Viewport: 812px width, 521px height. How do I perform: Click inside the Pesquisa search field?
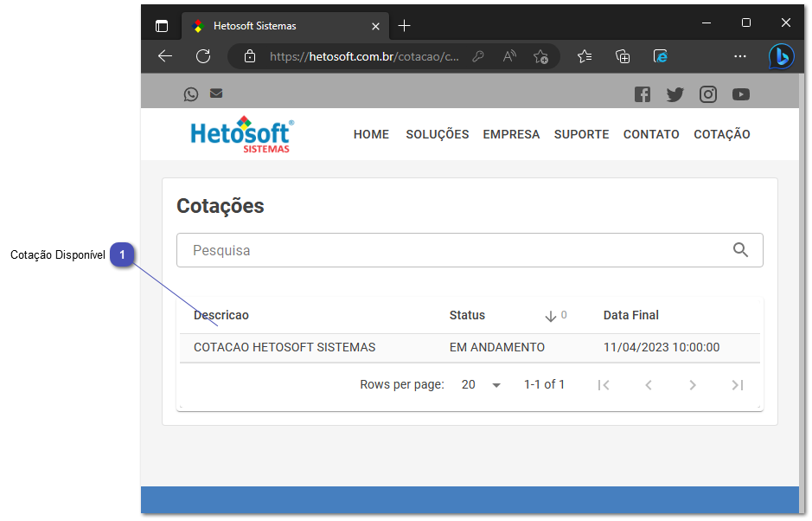click(x=389, y=249)
